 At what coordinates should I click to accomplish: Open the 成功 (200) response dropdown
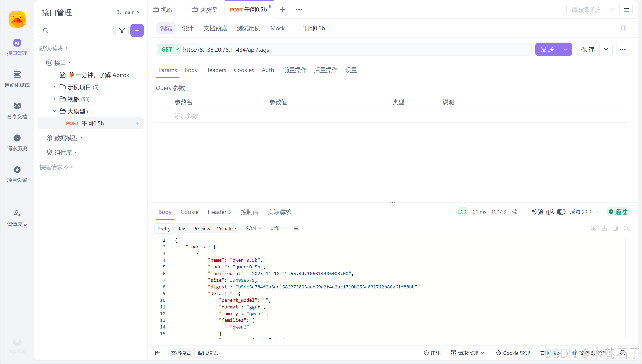pyautogui.click(x=585, y=212)
